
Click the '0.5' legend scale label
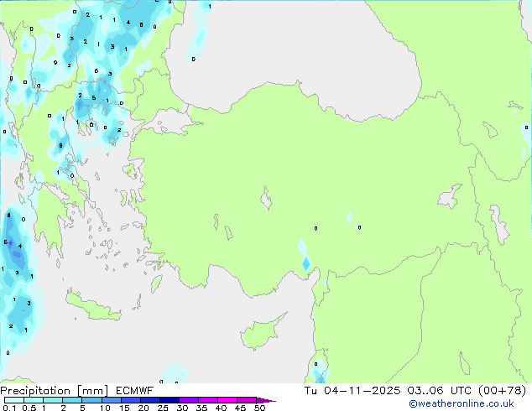29,408
